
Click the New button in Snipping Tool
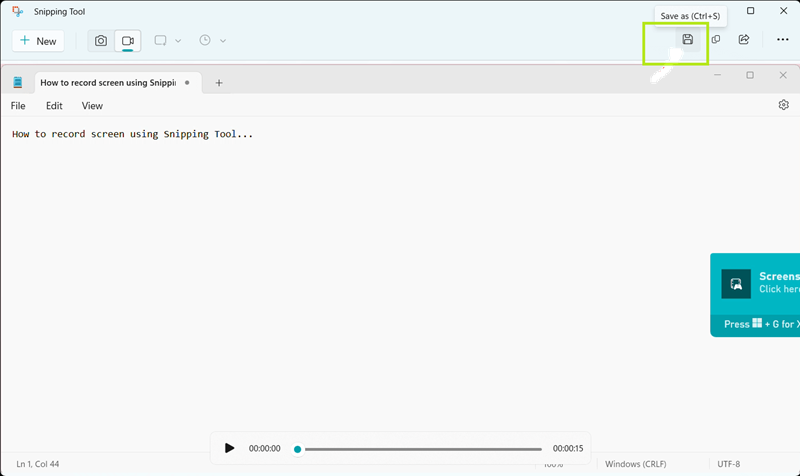point(38,41)
